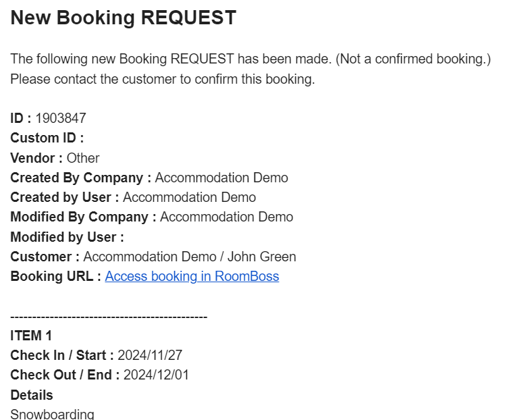Viewport: 505px width, 420px height.
Task: Click the Created by User label
Action: click(x=64, y=197)
